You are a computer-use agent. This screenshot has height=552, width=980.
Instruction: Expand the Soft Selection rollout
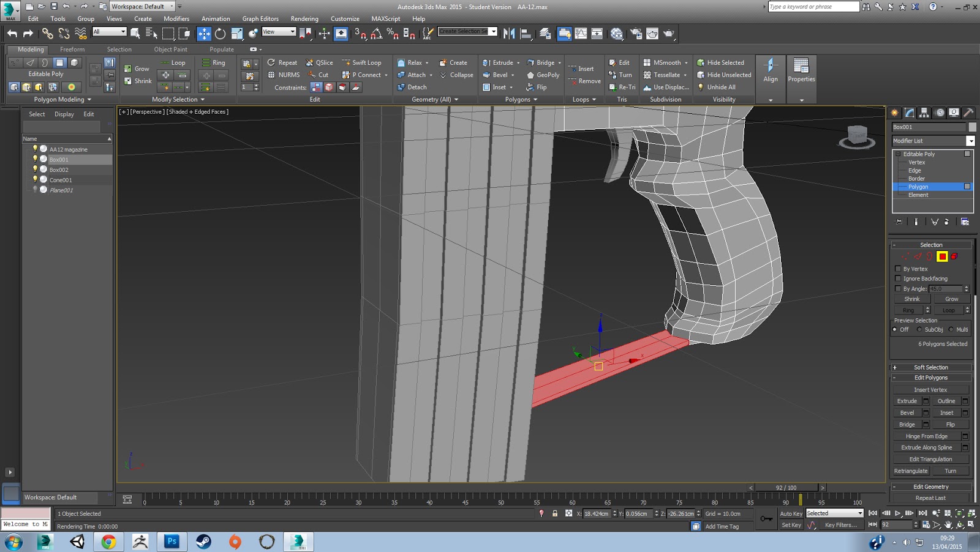930,367
